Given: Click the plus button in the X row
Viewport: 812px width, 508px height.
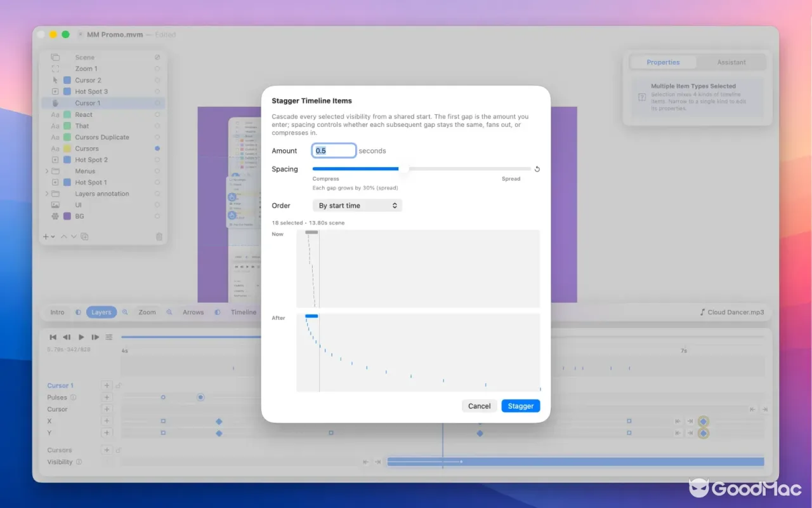Looking at the screenshot, I should tap(107, 421).
